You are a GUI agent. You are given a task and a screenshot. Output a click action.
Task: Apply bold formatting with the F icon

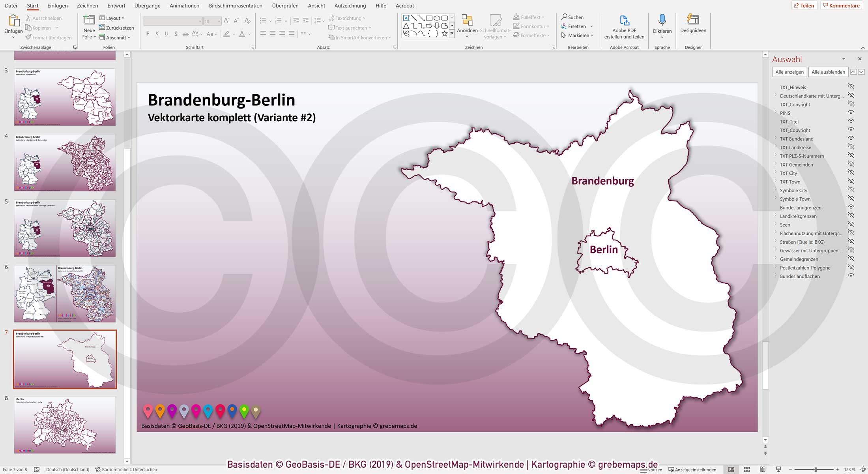(147, 34)
